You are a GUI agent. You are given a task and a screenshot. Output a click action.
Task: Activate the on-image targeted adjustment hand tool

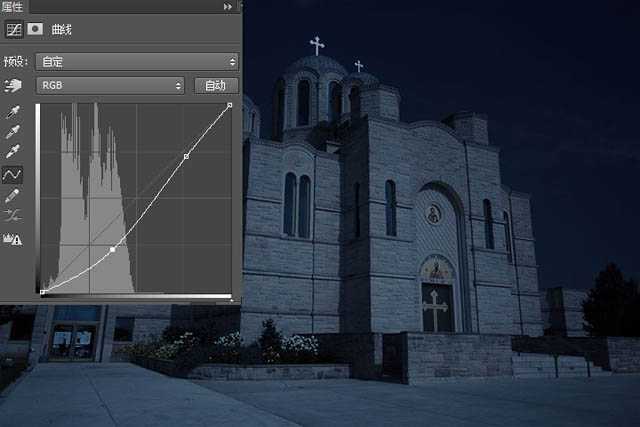[14, 86]
